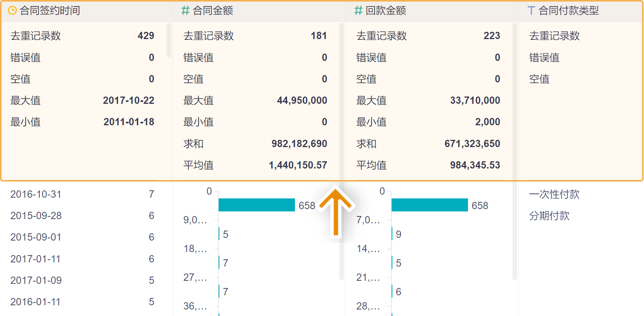Viewport: 644px width, 316px height.
Task: Click the 658 bar in 回款金额 histogram
Action: coord(430,205)
